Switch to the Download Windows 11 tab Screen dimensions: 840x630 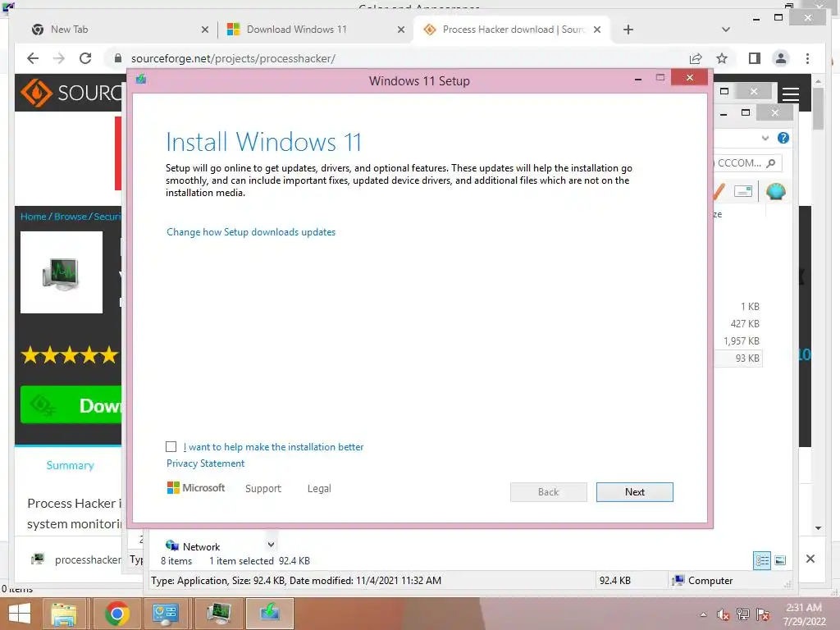[316, 30]
